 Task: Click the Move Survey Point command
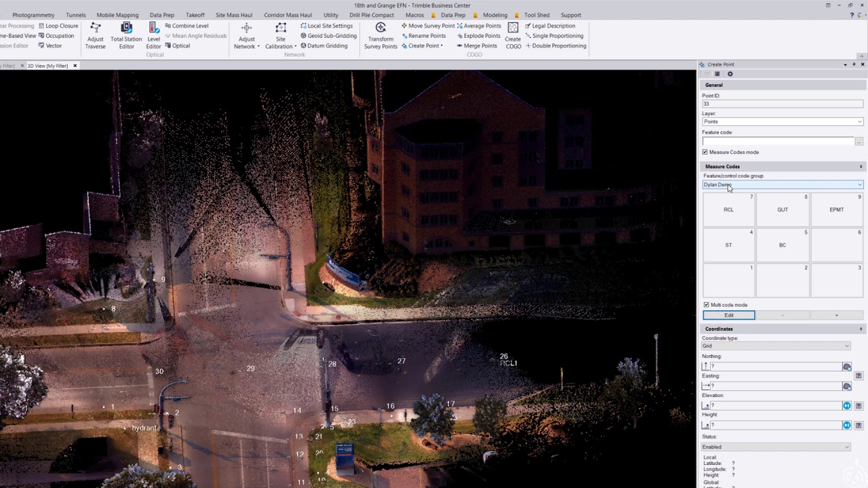point(428,26)
